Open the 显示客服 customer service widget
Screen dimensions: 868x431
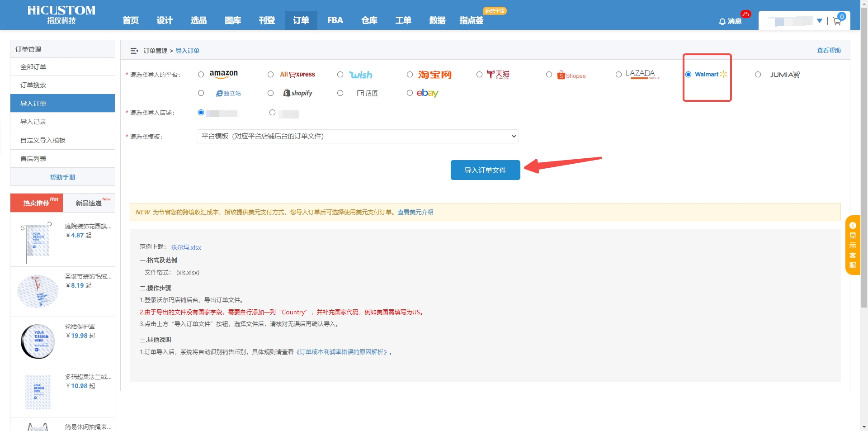[x=853, y=245]
